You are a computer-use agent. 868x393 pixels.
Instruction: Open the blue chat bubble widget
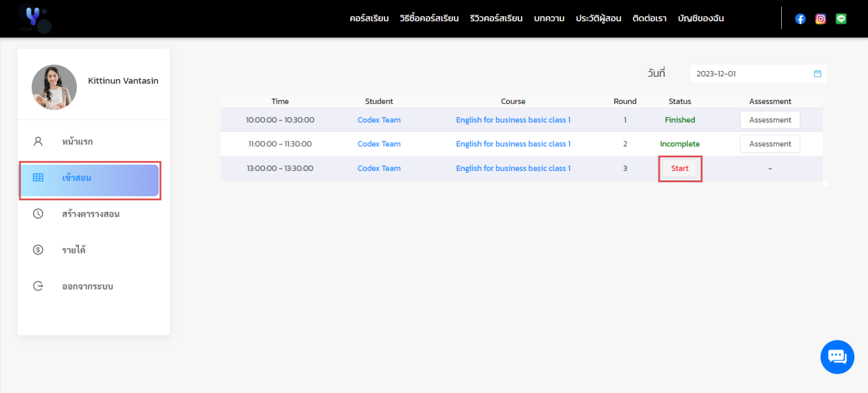coord(837,357)
